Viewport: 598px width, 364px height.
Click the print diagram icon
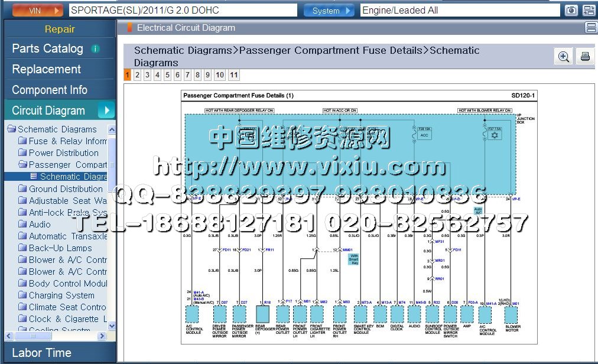point(584,57)
